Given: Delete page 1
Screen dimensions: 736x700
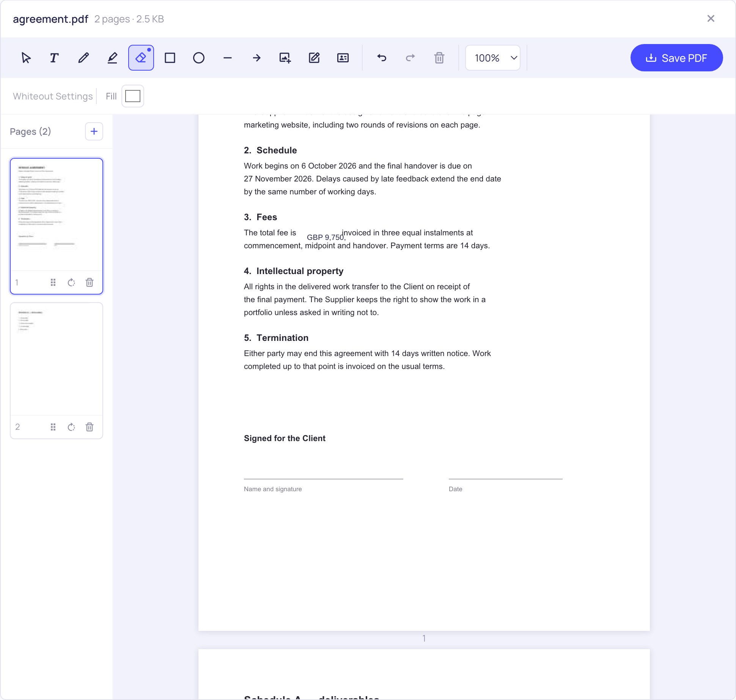Looking at the screenshot, I should [90, 282].
